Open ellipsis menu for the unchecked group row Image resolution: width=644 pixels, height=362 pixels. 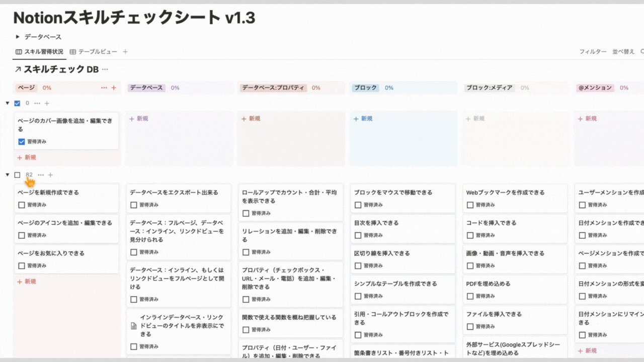tap(41, 175)
